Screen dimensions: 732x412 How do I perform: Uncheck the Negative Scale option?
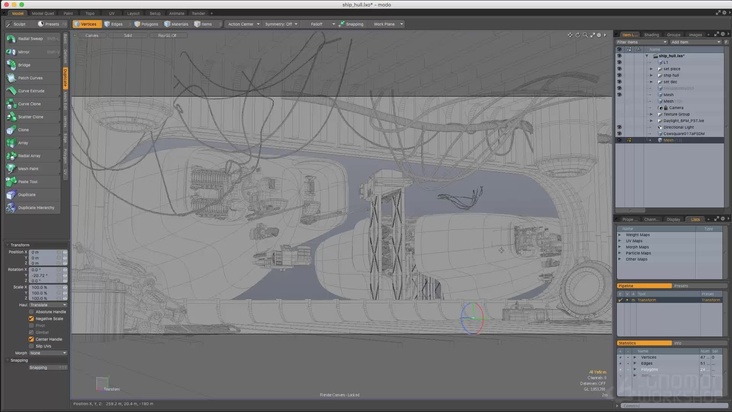[x=34, y=317]
